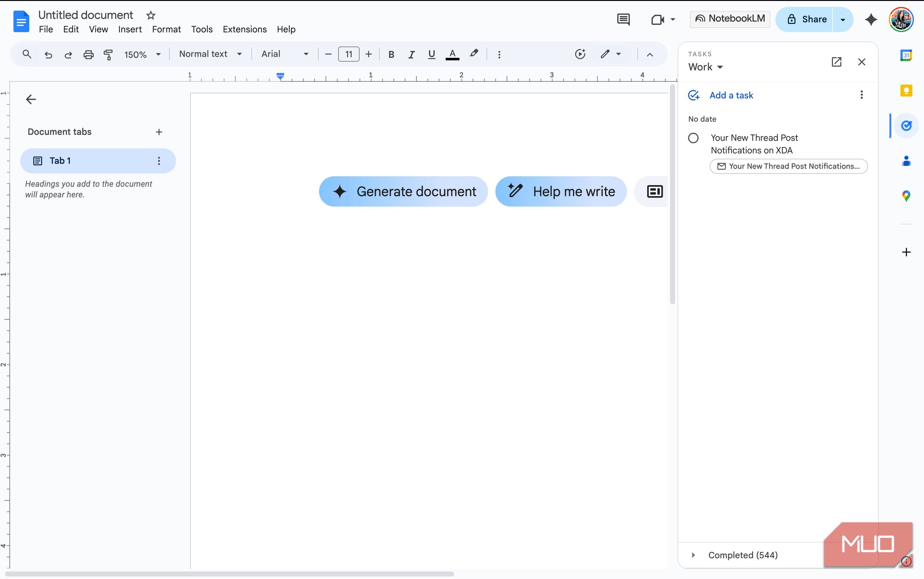
Task: Open the comment history icon
Action: pos(623,19)
